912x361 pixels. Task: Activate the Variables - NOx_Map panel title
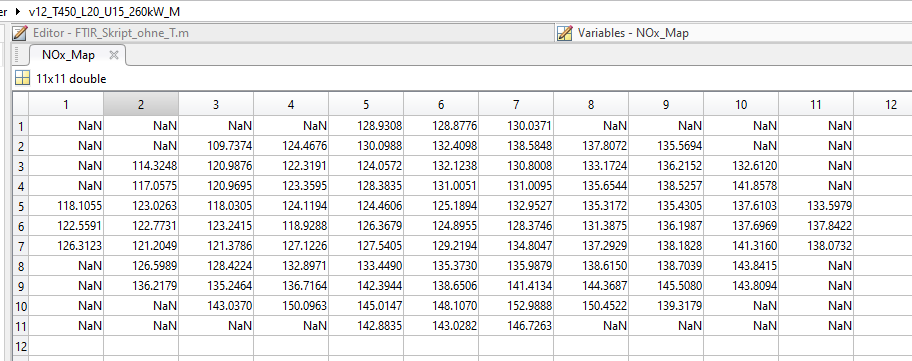(x=633, y=33)
